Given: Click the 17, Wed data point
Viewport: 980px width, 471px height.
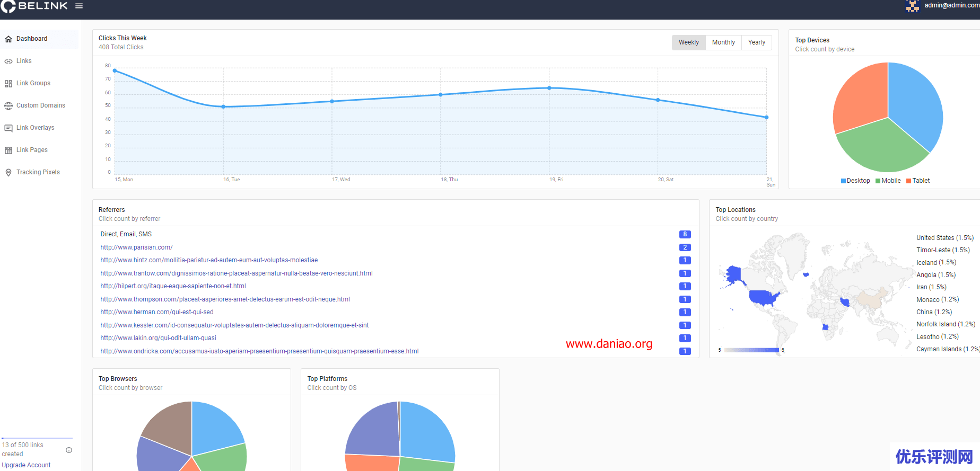Looking at the screenshot, I should tap(332, 101).
